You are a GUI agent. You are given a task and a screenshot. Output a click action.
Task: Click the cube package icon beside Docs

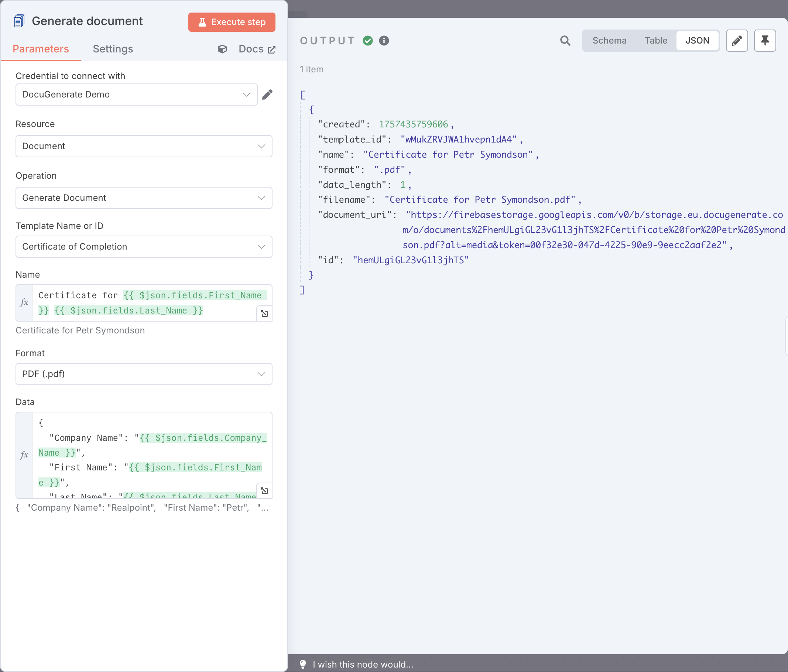(x=222, y=49)
